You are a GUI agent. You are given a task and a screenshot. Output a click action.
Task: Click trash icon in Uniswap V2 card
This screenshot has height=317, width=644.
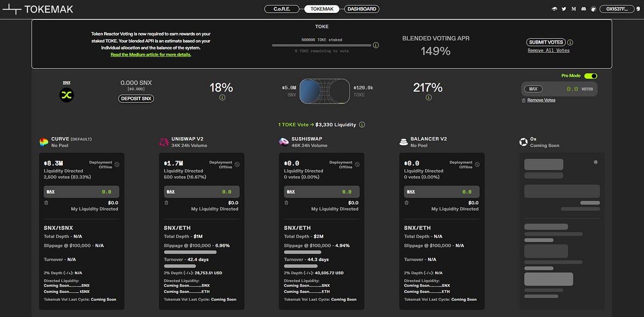click(166, 203)
